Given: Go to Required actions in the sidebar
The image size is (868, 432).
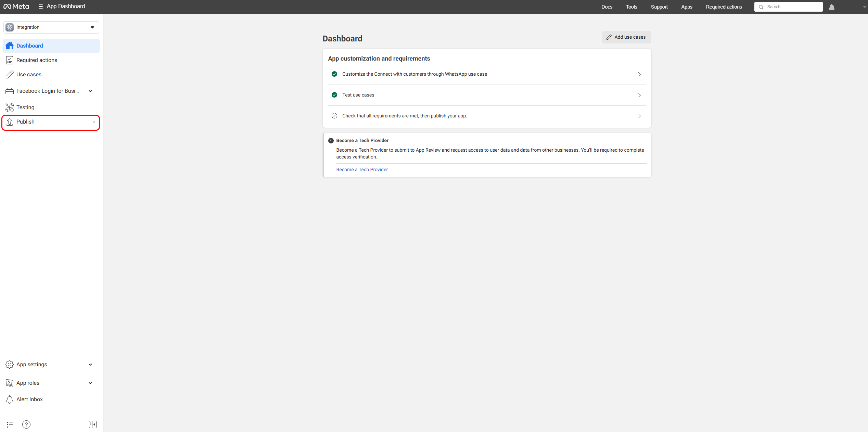Looking at the screenshot, I should coord(51,60).
